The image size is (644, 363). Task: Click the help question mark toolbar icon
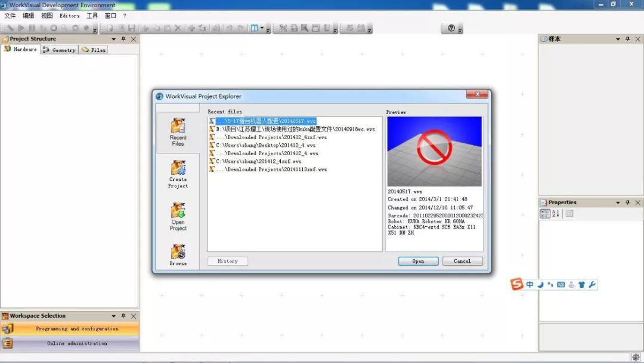[x=451, y=28]
